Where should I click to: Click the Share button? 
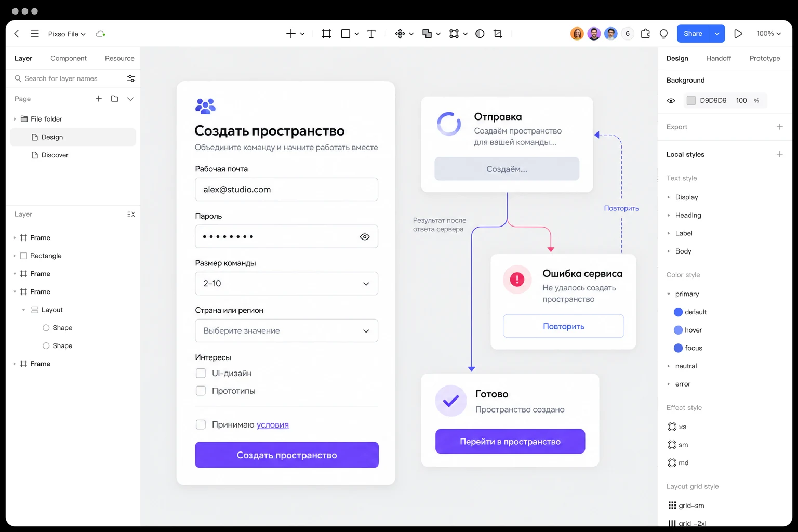pyautogui.click(x=693, y=34)
